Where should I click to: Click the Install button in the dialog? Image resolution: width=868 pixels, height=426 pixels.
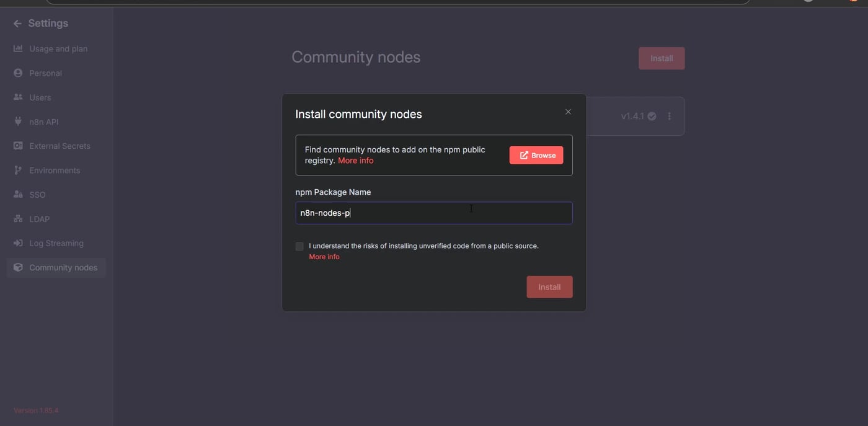point(549,287)
